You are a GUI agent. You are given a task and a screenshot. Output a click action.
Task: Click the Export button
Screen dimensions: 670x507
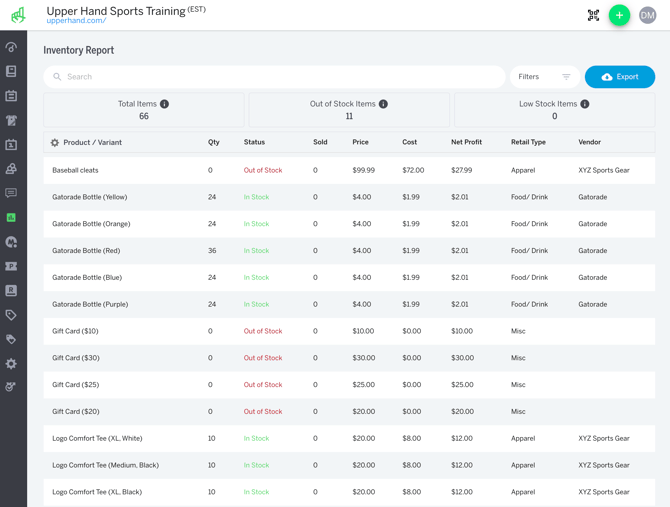click(x=619, y=77)
